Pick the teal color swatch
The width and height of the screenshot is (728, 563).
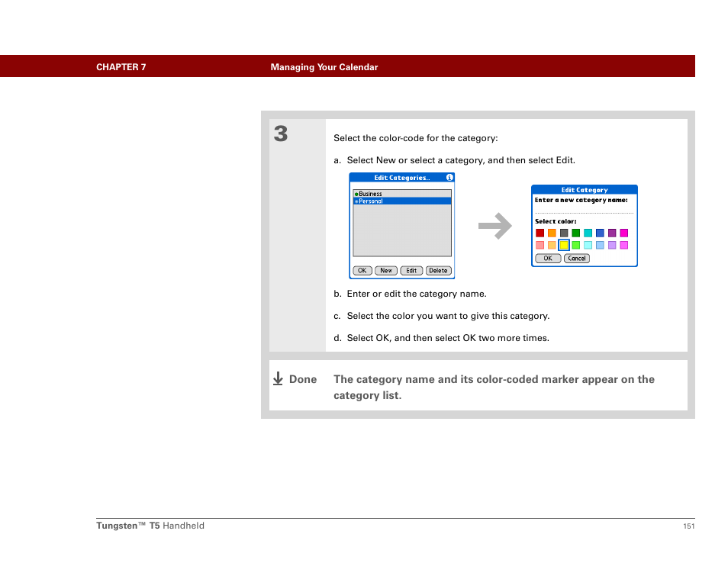click(x=588, y=233)
